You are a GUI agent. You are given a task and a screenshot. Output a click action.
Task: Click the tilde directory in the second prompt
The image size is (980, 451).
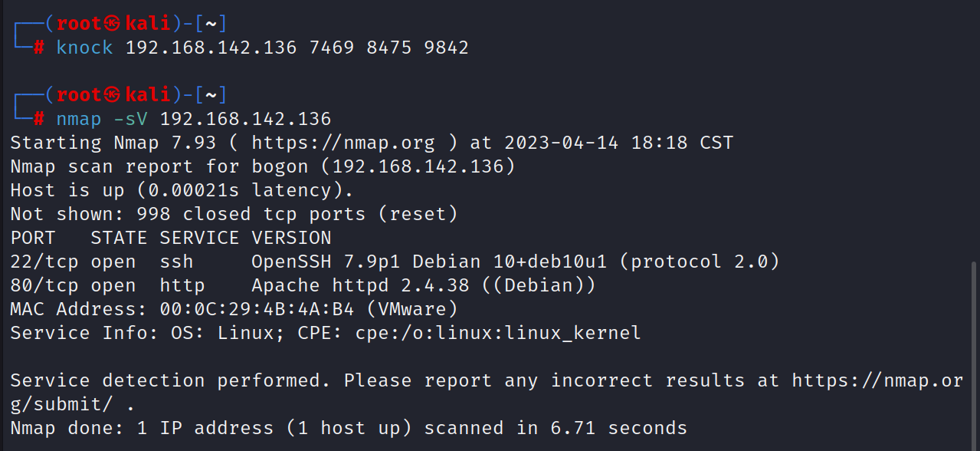(x=211, y=95)
